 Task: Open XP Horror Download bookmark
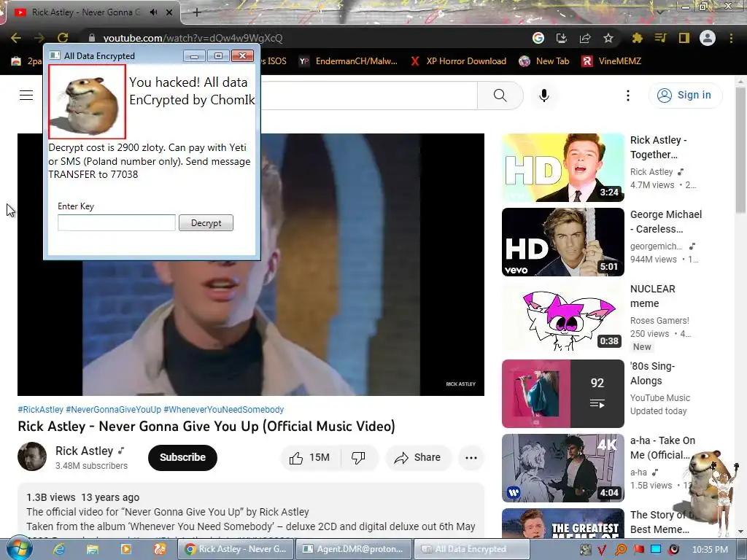459,61
